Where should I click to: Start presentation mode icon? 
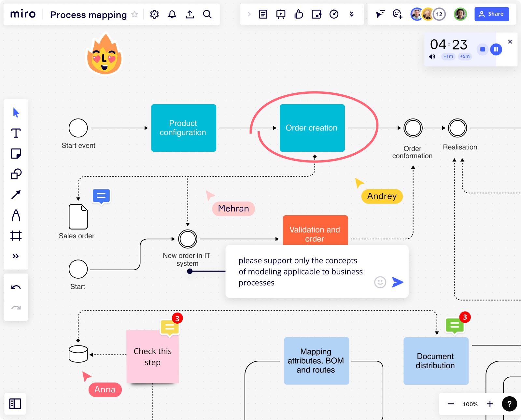(281, 14)
